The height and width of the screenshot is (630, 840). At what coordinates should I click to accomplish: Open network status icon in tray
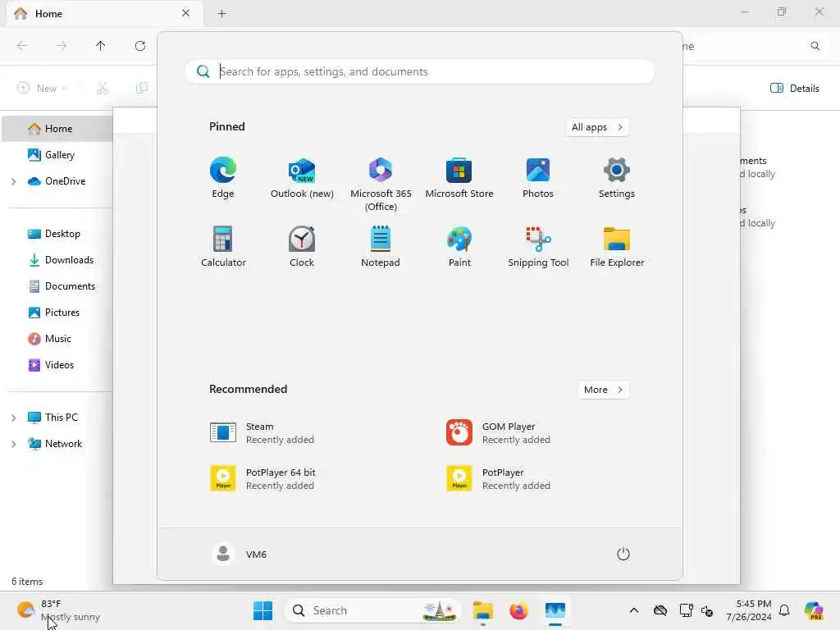point(687,610)
